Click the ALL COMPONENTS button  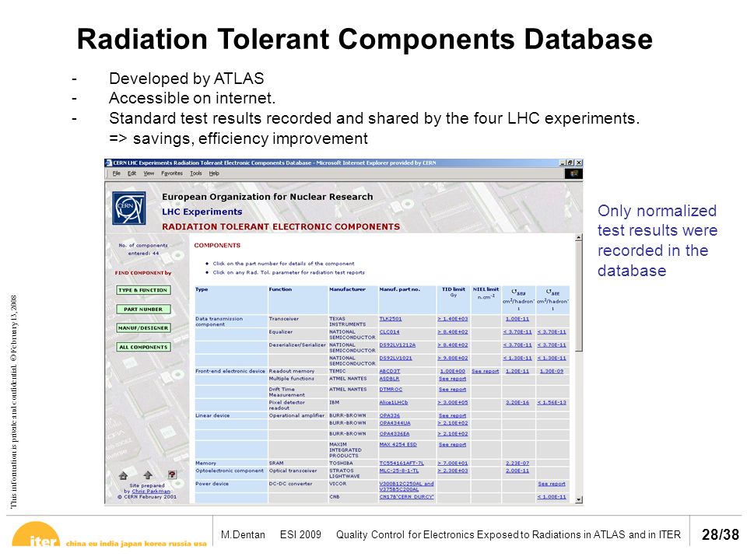click(x=143, y=347)
